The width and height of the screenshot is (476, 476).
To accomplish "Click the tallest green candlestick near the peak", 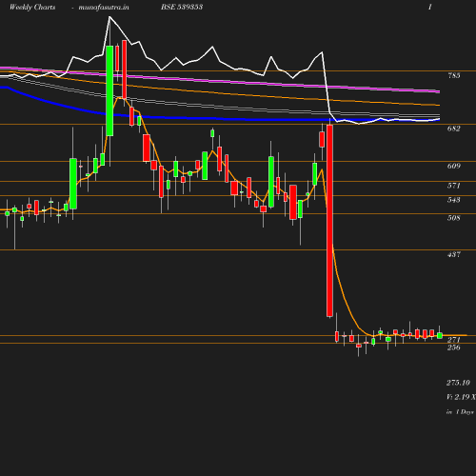I will [109, 90].
